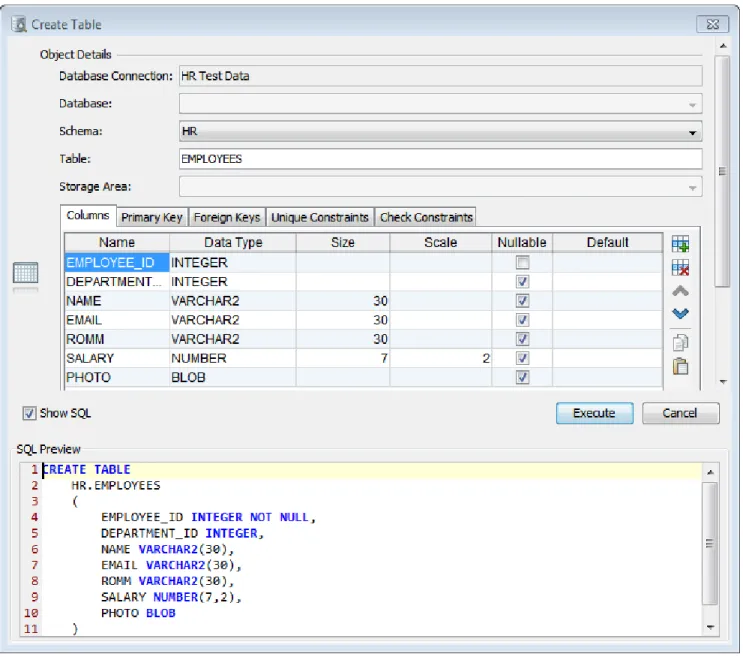The width and height of the screenshot is (743, 657).
Task: Click the table grid icon left of the columns
Action: 26,273
